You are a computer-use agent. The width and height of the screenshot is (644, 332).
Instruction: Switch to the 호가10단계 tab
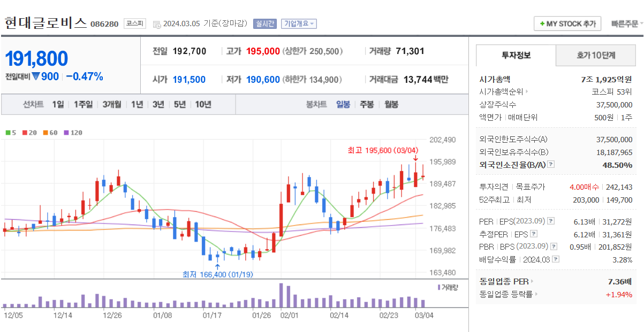(x=596, y=55)
